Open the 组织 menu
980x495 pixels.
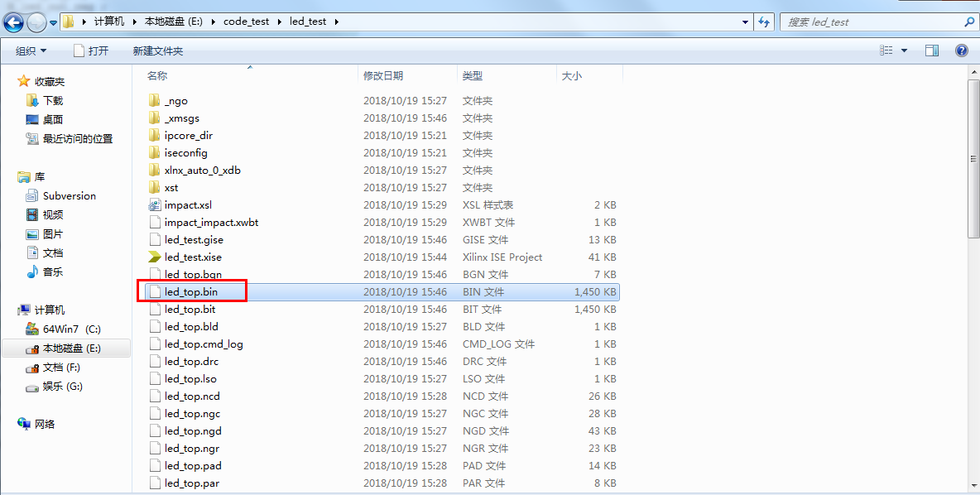[31, 50]
